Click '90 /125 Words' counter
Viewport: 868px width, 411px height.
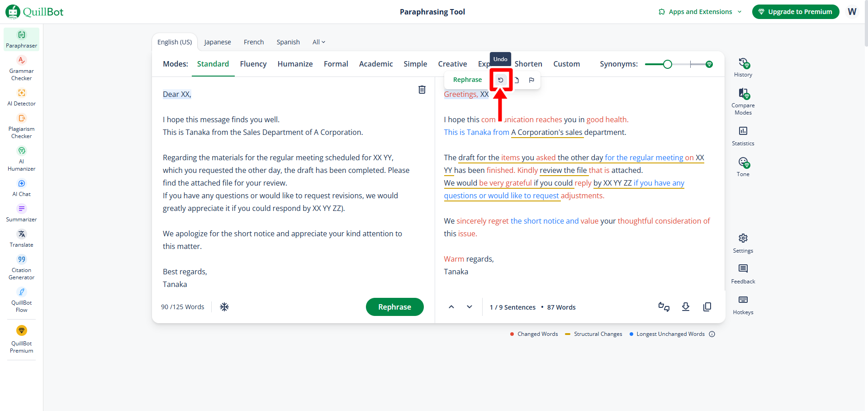183,307
